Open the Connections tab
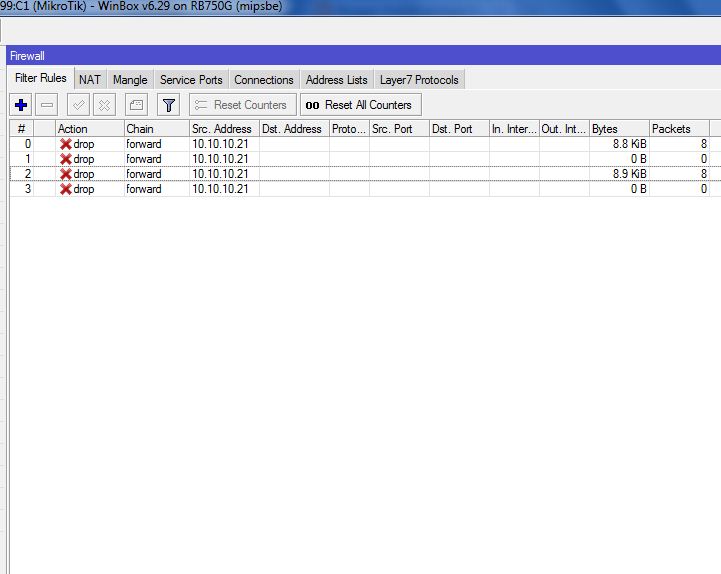 264,80
